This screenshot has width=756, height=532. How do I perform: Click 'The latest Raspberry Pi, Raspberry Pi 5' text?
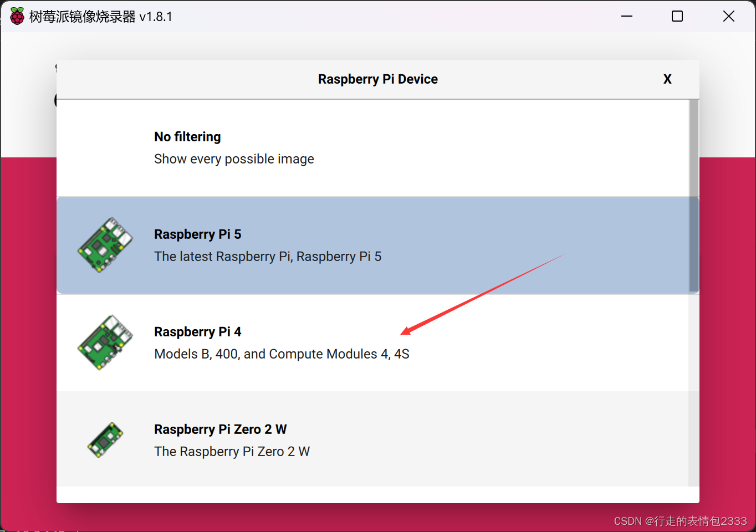tap(268, 257)
